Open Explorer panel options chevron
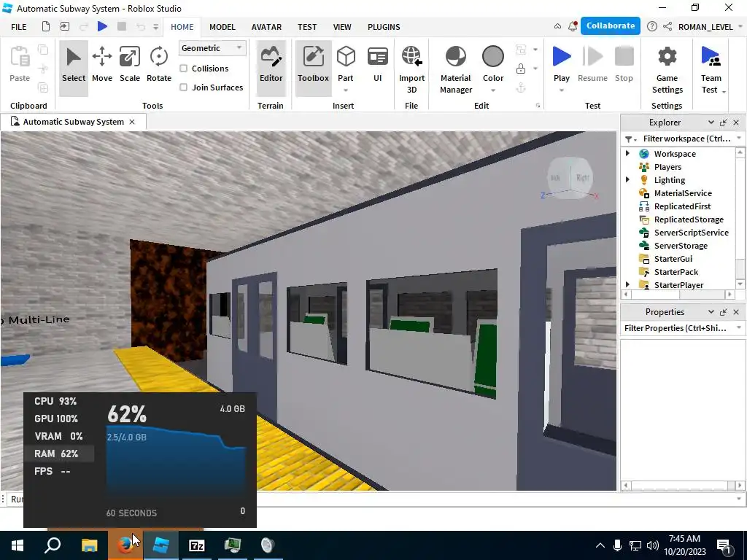This screenshot has width=747, height=560. (711, 122)
